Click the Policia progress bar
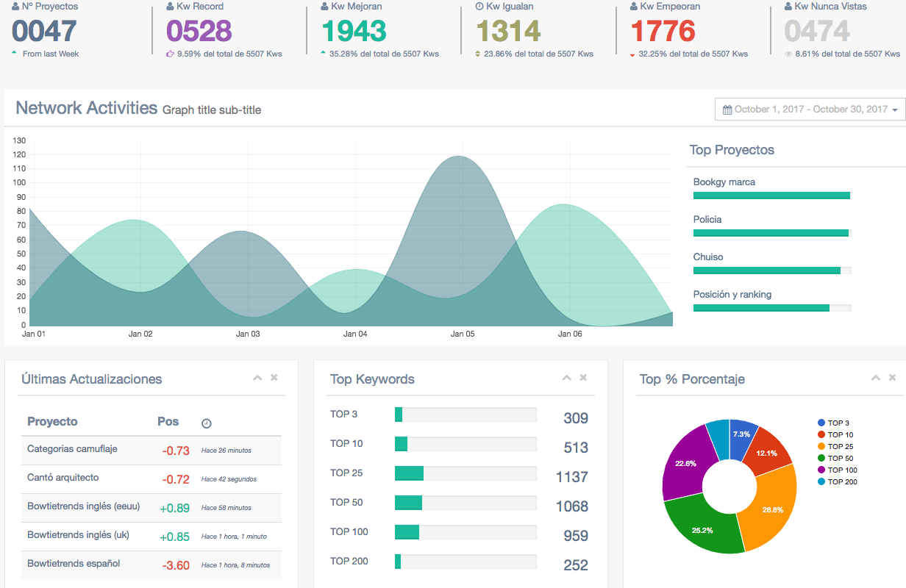 (771, 232)
